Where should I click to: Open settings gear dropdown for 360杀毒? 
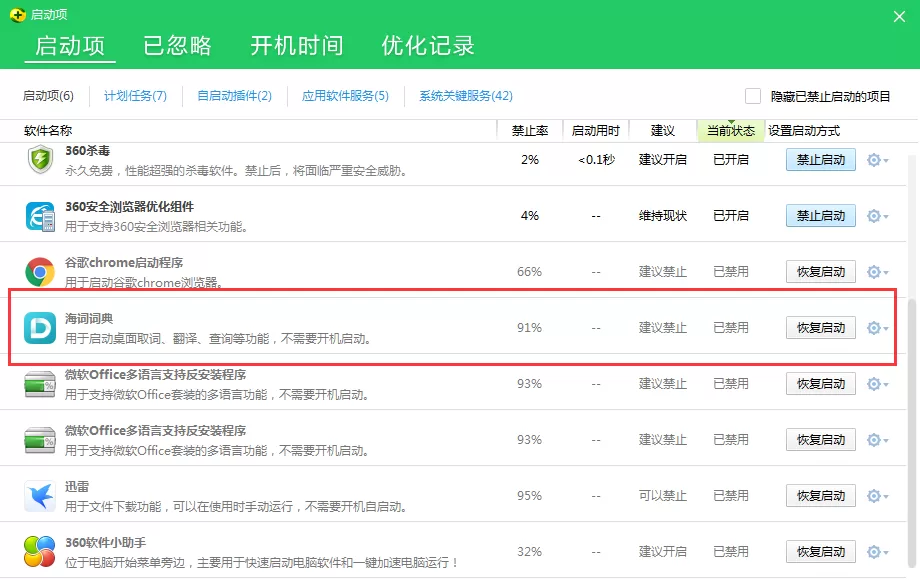(x=877, y=160)
